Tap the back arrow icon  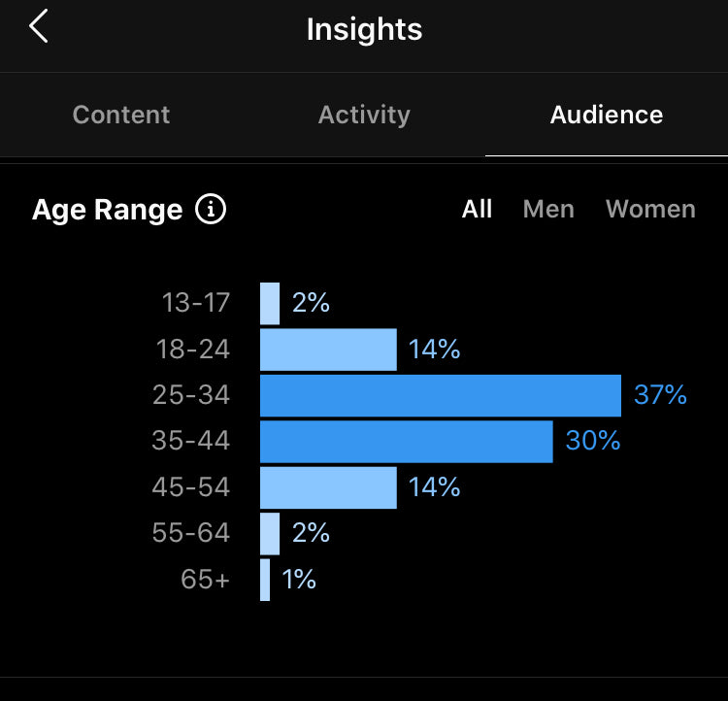click(x=39, y=27)
